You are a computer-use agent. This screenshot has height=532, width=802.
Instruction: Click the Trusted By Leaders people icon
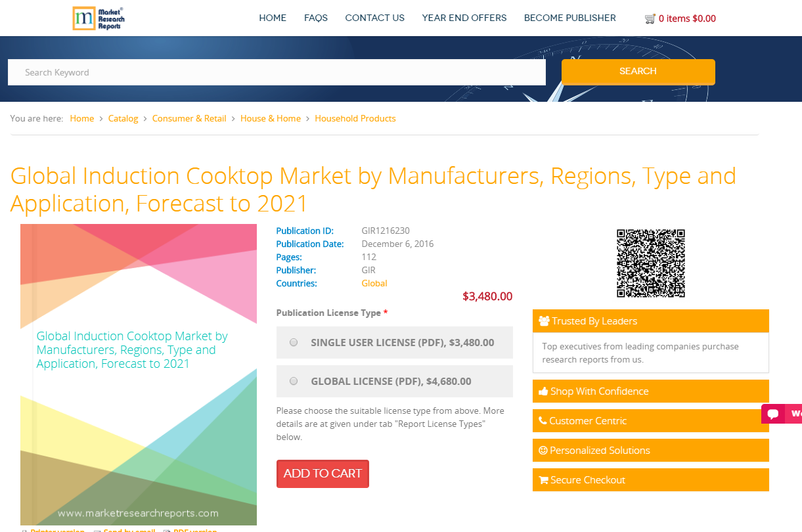(x=544, y=321)
